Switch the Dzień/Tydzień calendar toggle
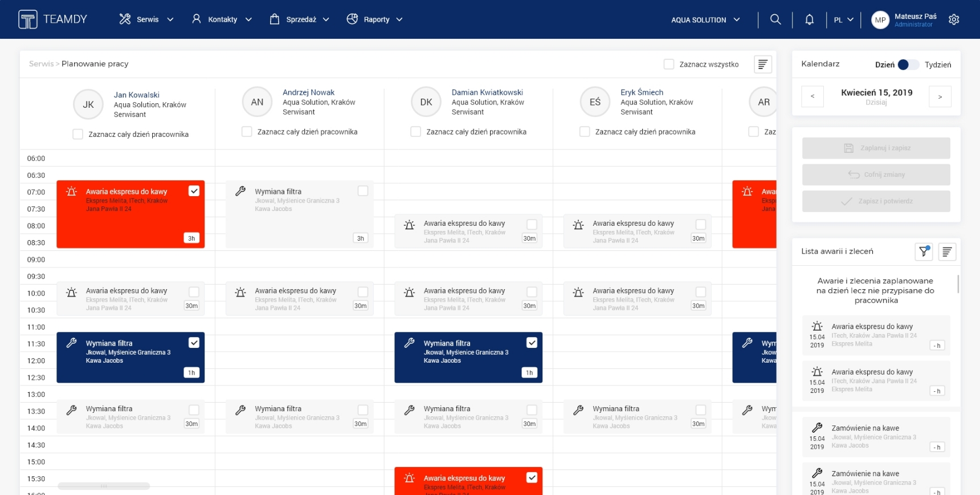This screenshot has width=980, height=495. (908, 64)
